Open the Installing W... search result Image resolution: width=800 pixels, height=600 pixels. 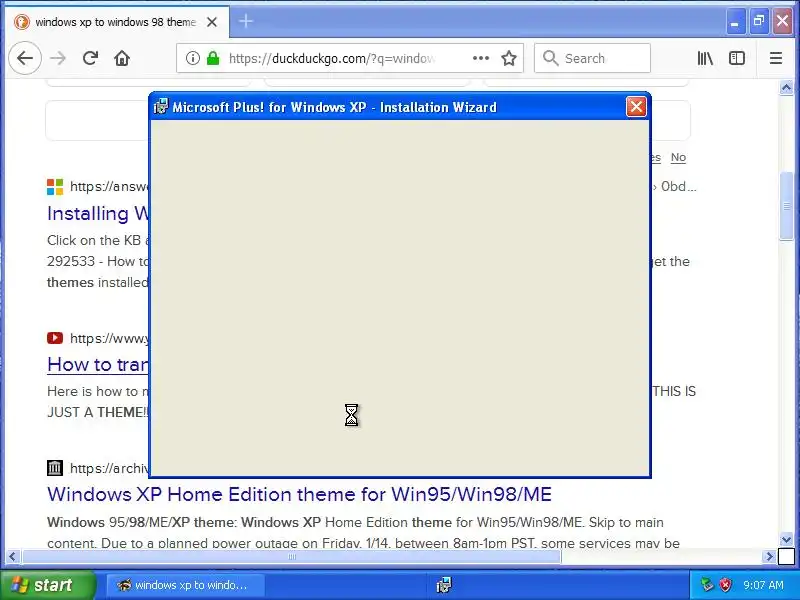pyautogui.click(x=98, y=213)
